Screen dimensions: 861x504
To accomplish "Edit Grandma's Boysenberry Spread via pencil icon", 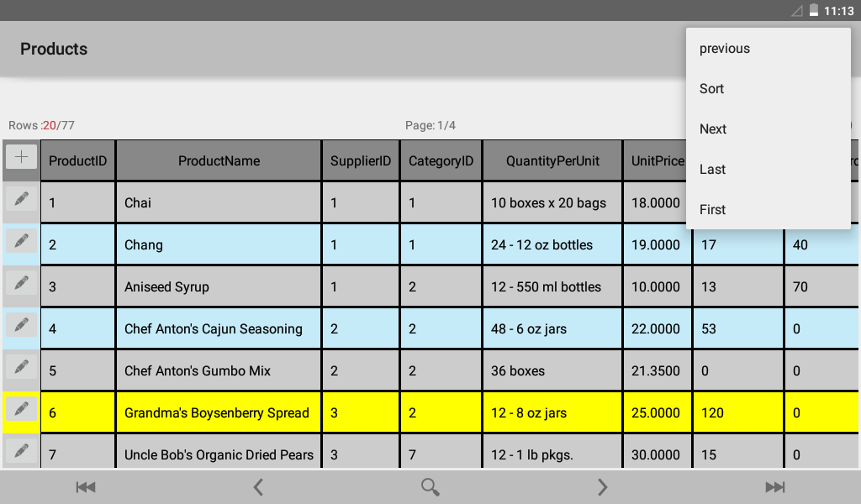I will click(21, 409).
